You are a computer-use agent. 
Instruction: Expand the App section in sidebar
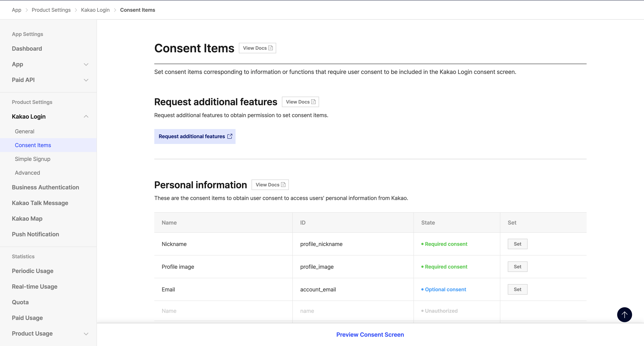click(86, 64)
